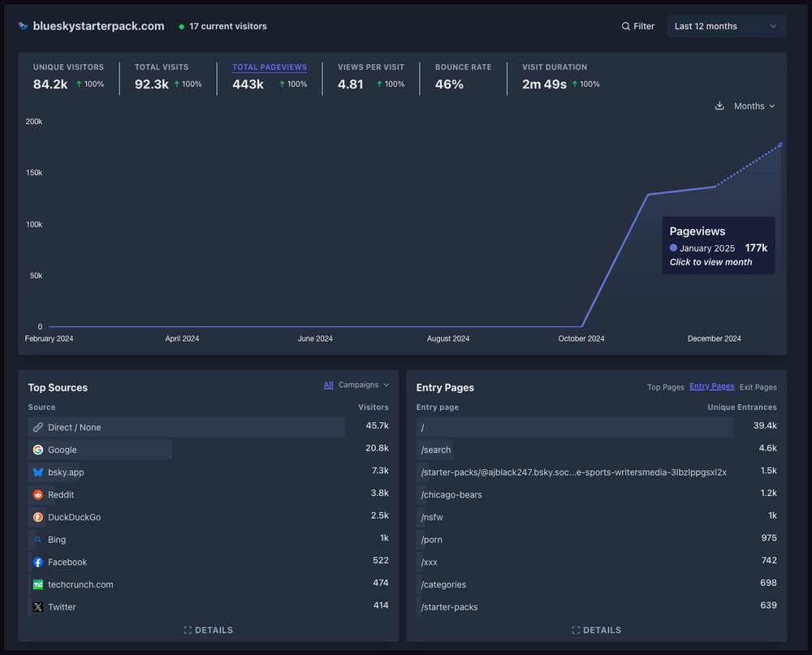Click the October 2024 axis label
Viewport: 812px width, 655px height.
(x=581, y=338)
